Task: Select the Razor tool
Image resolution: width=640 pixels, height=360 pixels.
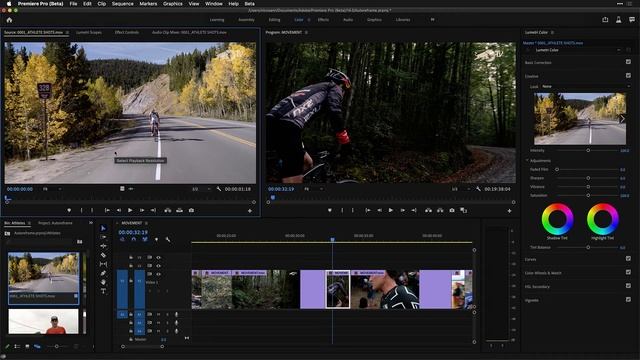Action: (x=103, y=255)
